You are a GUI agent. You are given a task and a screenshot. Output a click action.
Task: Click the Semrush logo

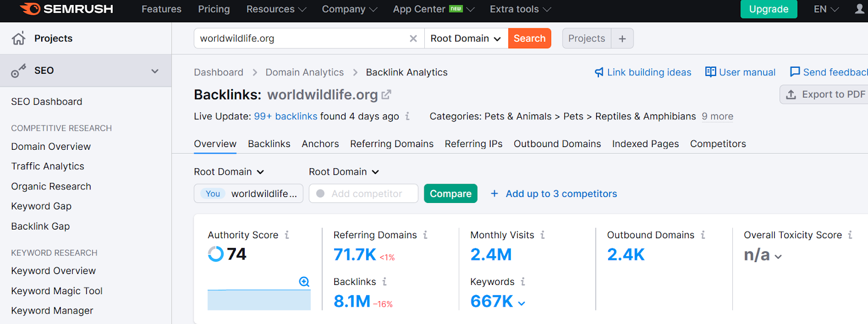click(66, 9)
